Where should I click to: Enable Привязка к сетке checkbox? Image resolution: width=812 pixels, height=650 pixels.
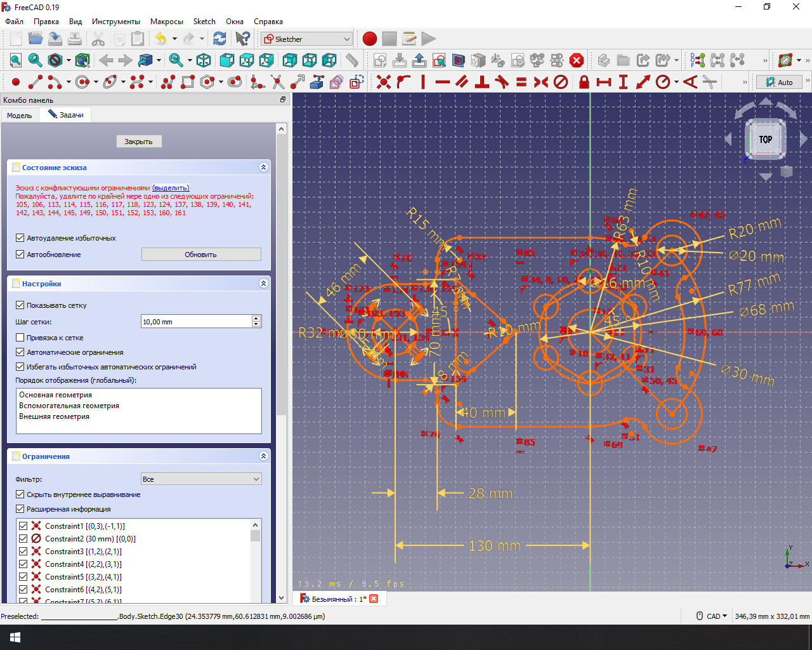20,338
